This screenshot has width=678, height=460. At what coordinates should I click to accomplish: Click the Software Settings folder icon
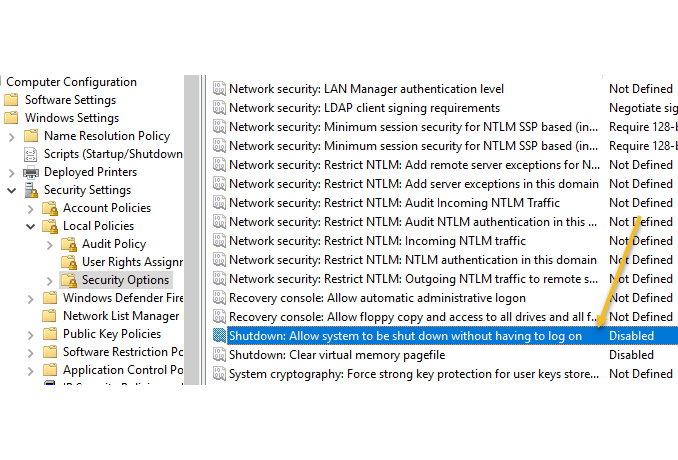pyautogui.click(x=12, y=100)
